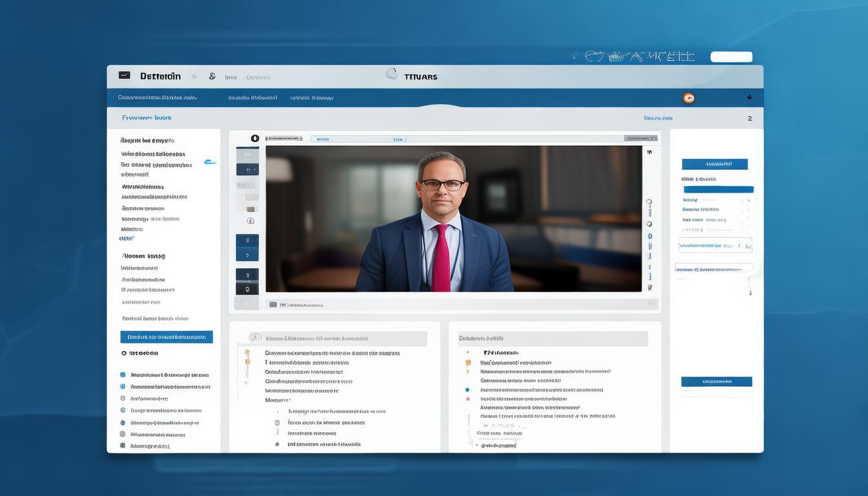Select the first item in the blue navigation bar

157,98
